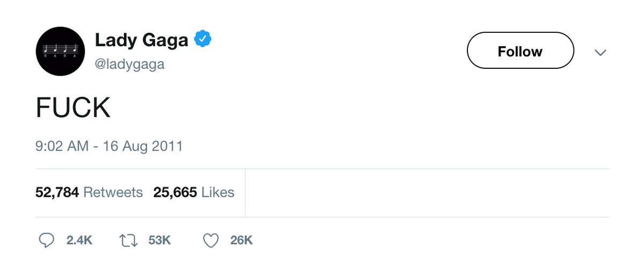The height and width of the screenshot is (272, 644).
Task: Click the blue verified badge
Action: 203,40
